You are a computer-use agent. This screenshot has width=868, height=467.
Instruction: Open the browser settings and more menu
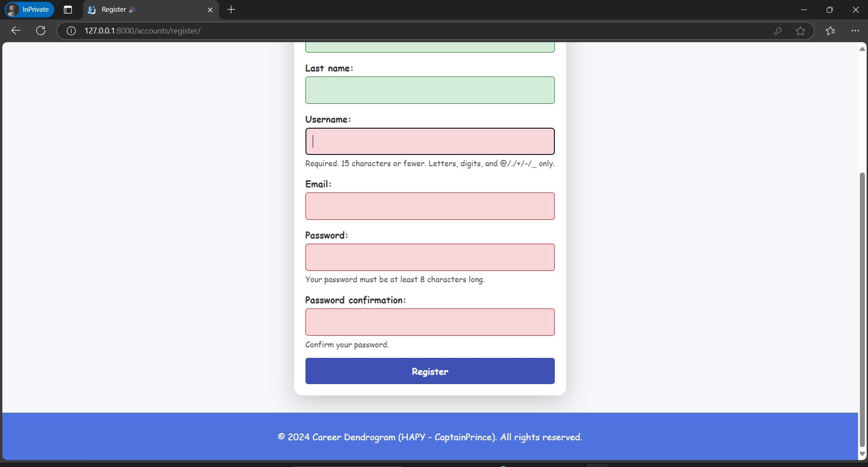pyautogui.click(x=855, y=31)
